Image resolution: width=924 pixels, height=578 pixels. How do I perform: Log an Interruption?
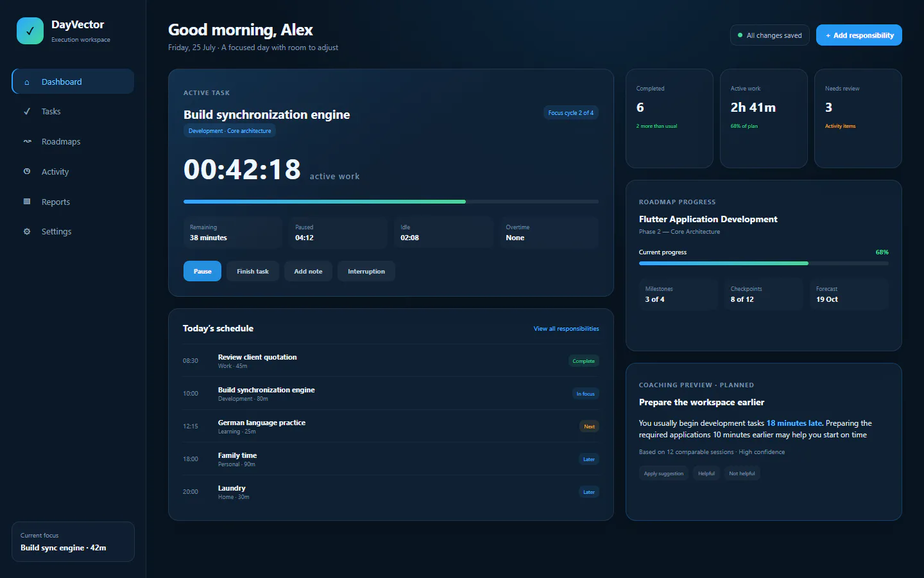click(366, 271)
